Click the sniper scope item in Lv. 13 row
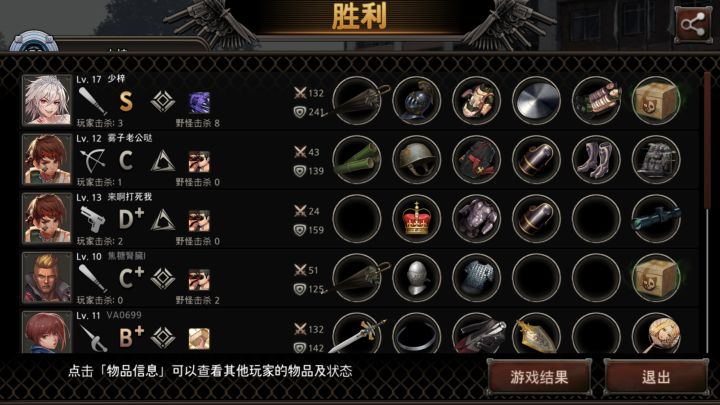Screen dimensions: 720x405 (656, 219)
